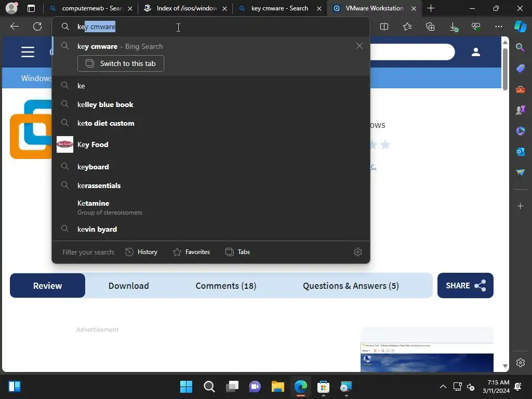The width and height of the screenshot is (532, 399).
Task: Open Settings and more ellipsis menu
Action: [499, 26]
